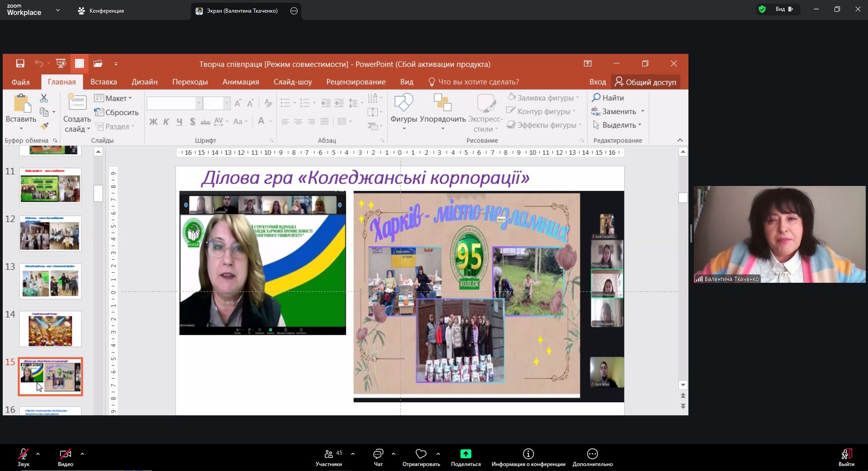
Task: Switch to the Дизайн ribbon tab
Action: click(144, 82)
